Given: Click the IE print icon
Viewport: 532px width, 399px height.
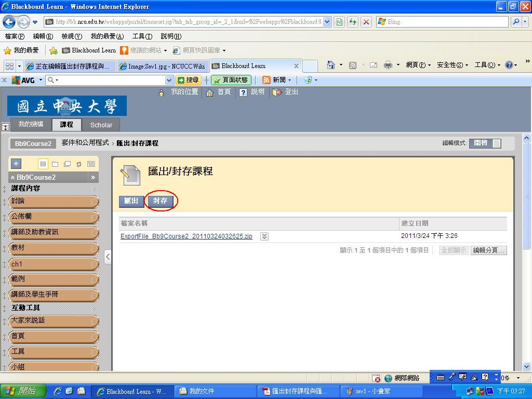Looking at the screenshot, I should point(388,65).
